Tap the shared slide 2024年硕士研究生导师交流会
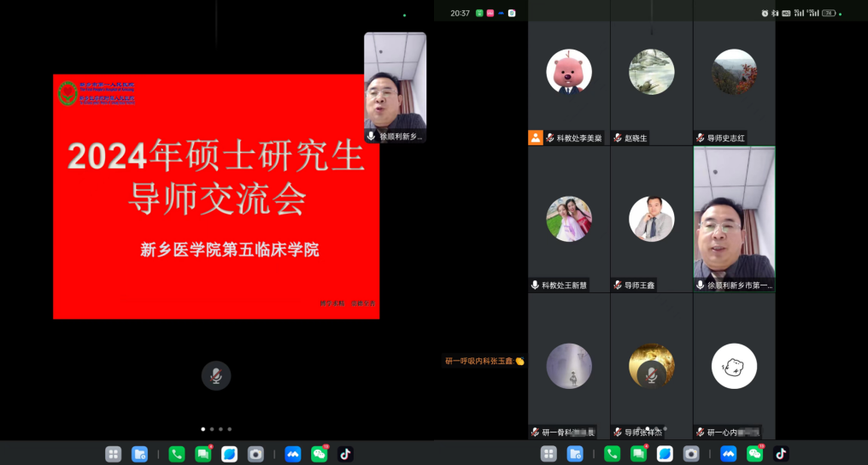The width and height of the screenshot is (868, 465). point(216,197)
